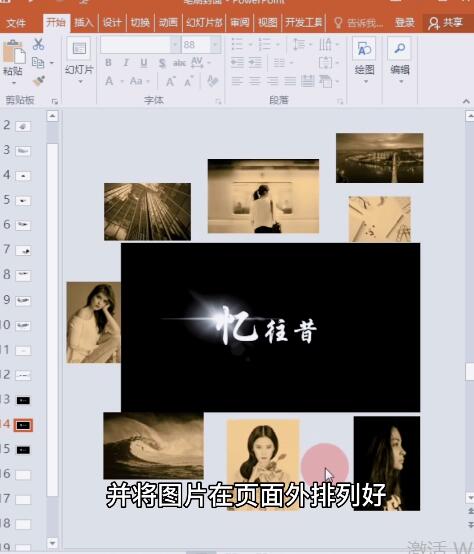Click the Paste clipboard icon
Image resolution: width=474 pixels, height=554 pixels.
tap(14, 52)
